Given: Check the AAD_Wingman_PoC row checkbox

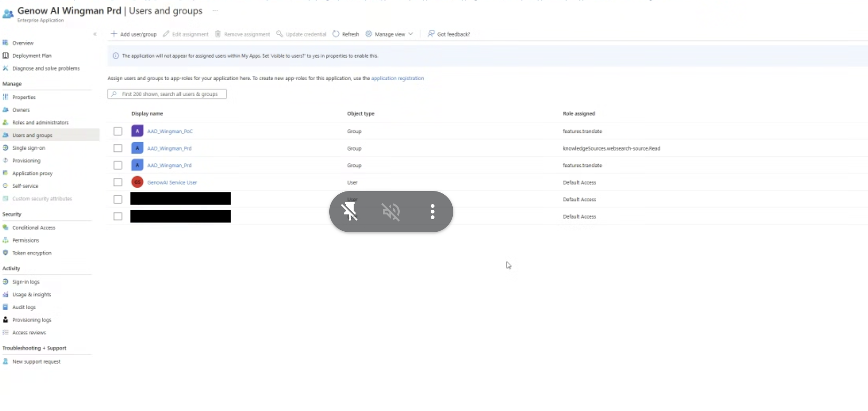Looking at the screenshot, I should click(118, 131).
